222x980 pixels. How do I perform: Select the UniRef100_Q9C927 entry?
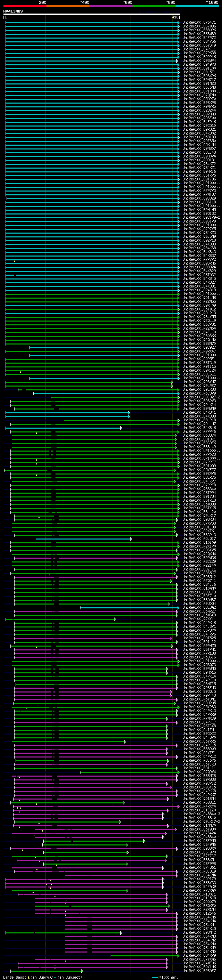(199, 347)
